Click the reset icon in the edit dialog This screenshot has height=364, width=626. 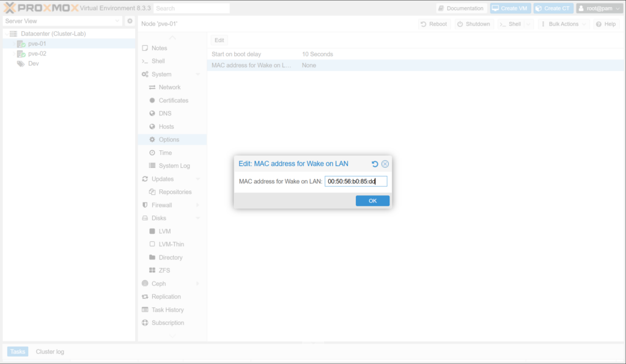pos(375,164)
